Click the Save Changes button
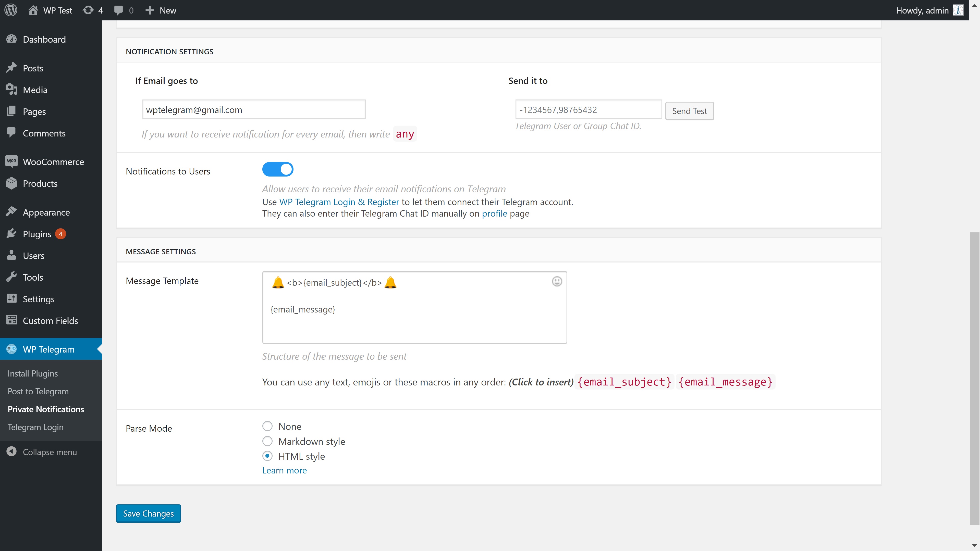The width and height of the screenshot is (980, 551). (x=148, y=513)
